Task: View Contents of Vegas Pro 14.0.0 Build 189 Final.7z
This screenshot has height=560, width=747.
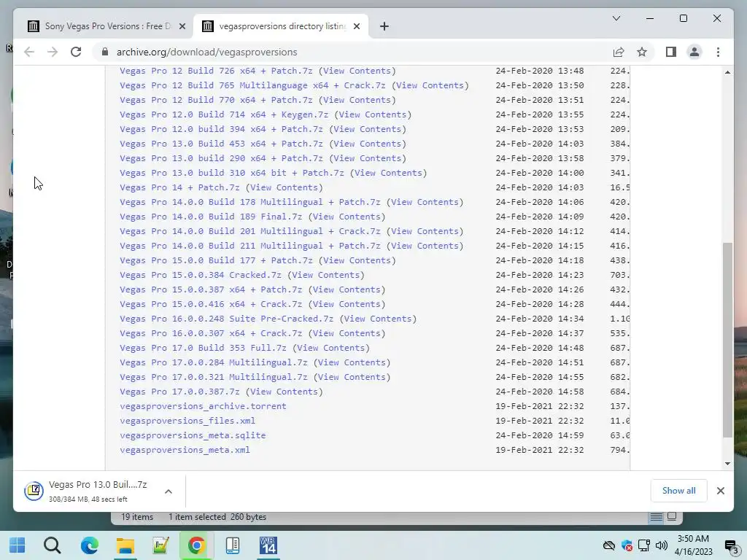Action: (x=347, y=217)
